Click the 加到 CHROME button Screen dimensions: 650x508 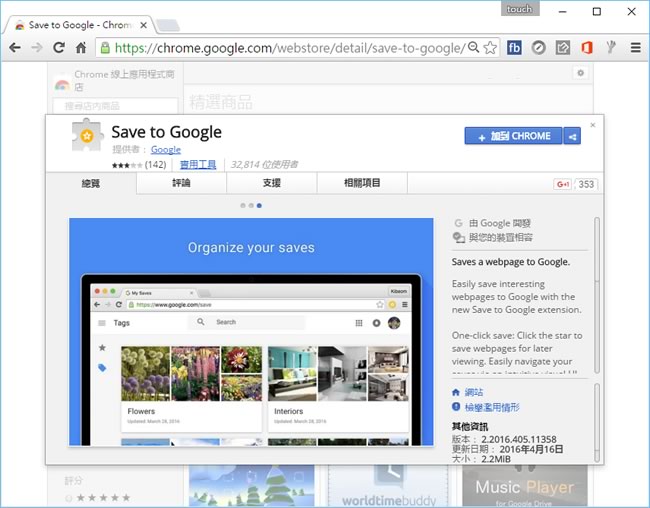[x=513, y=136]
